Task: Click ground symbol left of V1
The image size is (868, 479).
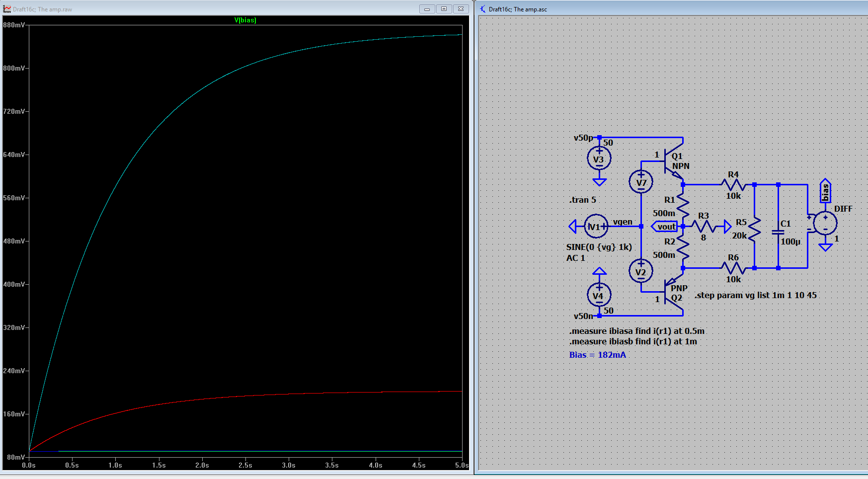Action: coord(572,227)
